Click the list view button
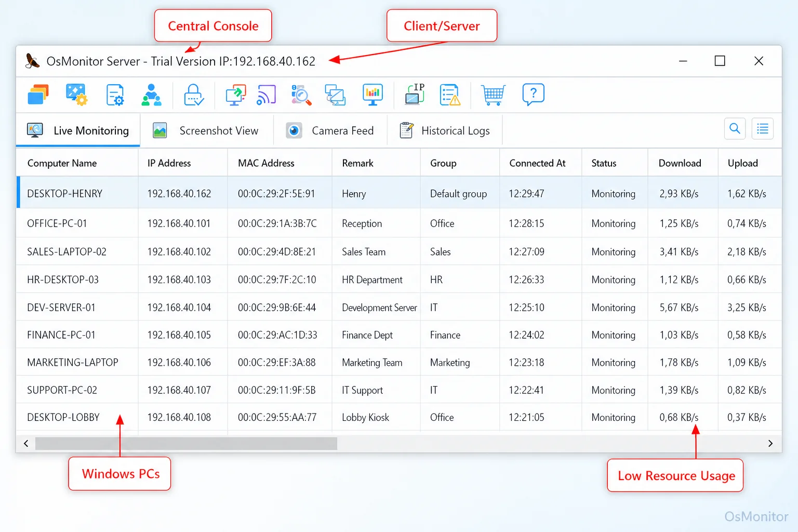798x532 pixels. coord(763,128)
